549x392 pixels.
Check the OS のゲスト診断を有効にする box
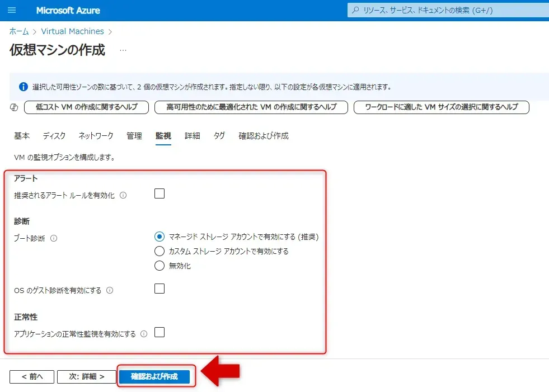tap(159, 289)
